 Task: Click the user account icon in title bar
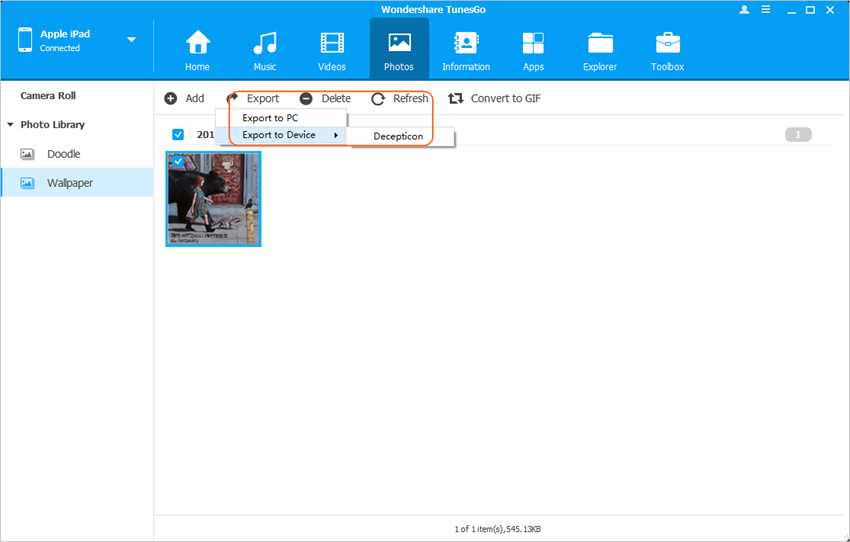click(744, 9)
